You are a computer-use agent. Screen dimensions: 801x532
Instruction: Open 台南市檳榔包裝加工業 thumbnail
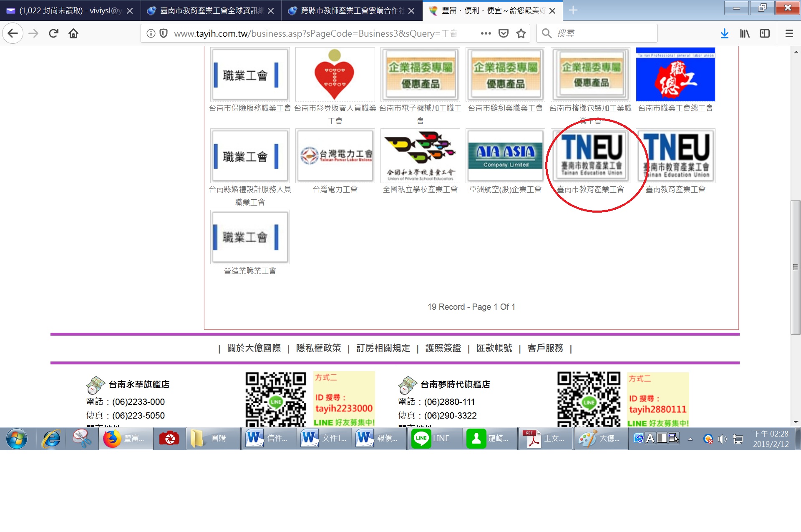(590, 74)
